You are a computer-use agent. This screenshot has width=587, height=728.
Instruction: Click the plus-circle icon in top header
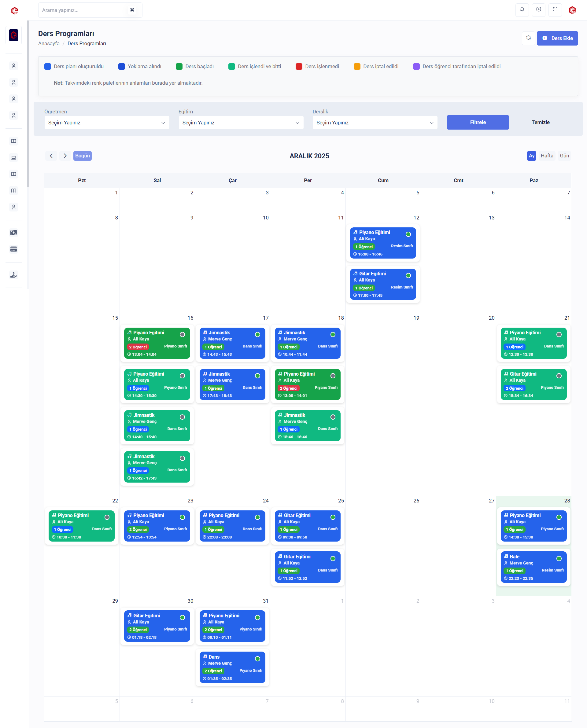pyautogui.click(x=539, y=9)
